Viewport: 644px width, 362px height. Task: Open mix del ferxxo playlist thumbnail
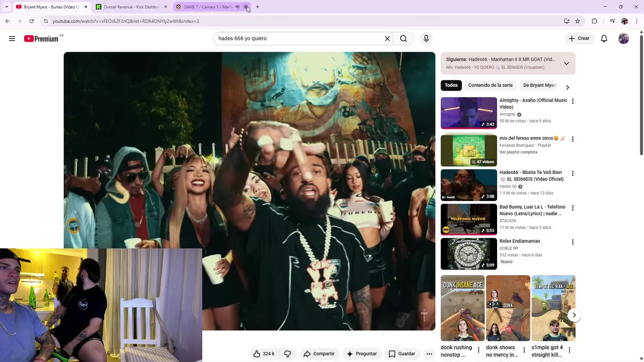pos(469,150)
